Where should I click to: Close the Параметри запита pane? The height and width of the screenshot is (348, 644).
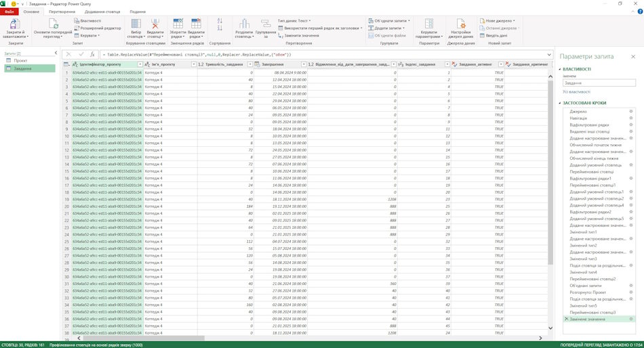(x=633, y=57)
